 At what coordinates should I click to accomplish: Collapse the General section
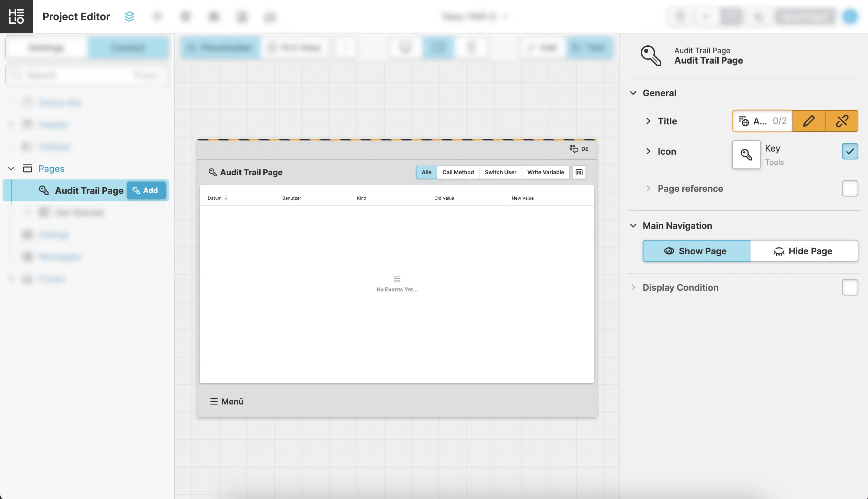point(633,93)
